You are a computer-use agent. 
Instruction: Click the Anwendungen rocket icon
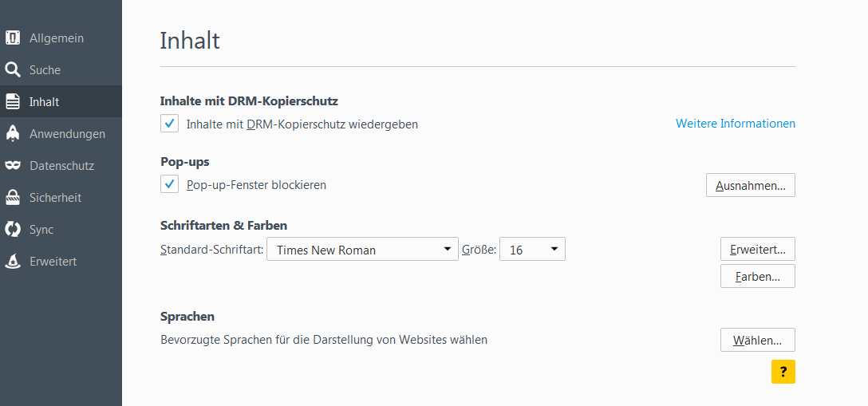[x=13, y=134]
